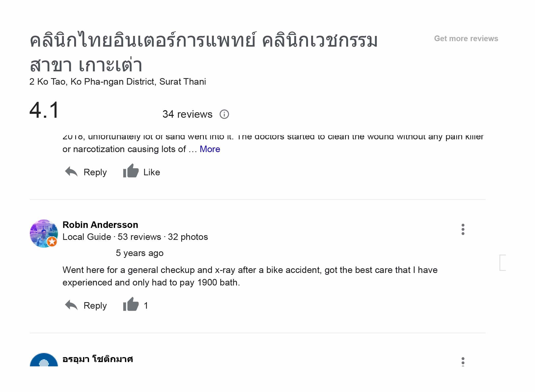
Task: Expand truncated review with the More link
Action: tap(210, 149)
